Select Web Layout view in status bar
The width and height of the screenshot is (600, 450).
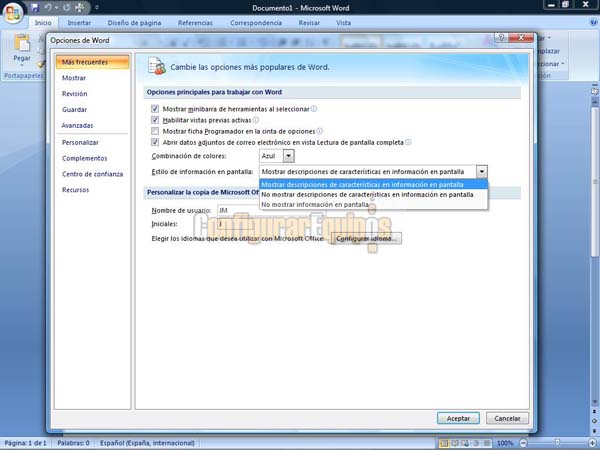pyautogui.click(x=465, y=443)
